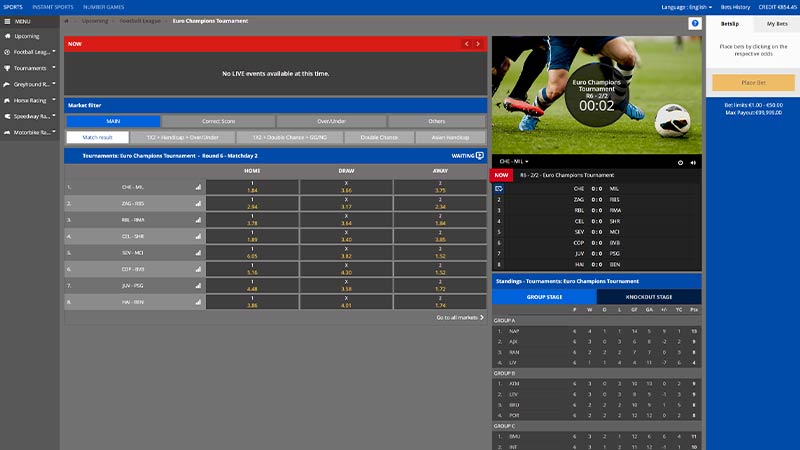Image resolution: width=800 pixels, height=450 pixels.
Task: Expand Speedway Racing sidebar arrow
Action: click(x=54, y=115)
